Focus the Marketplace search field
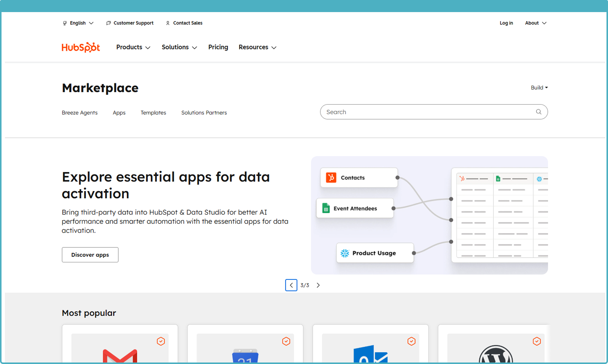The width and height of the screenshot is (608, 364). [427, 112]
